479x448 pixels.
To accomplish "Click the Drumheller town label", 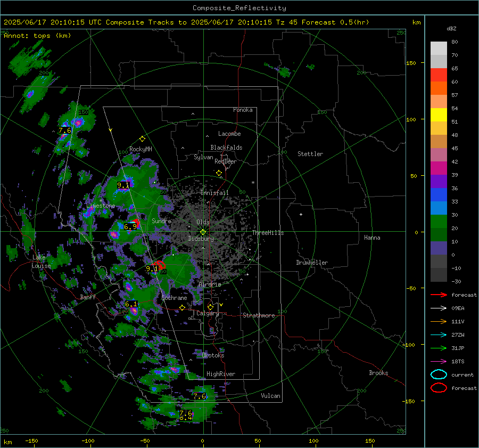I will tap(312, 263).
